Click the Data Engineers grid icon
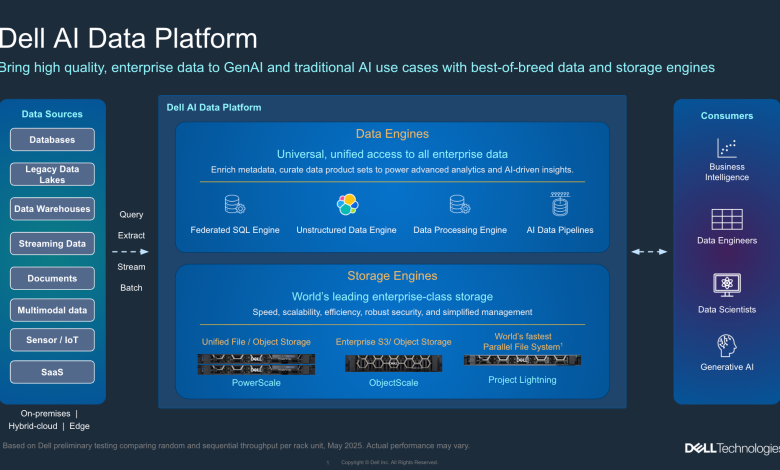Screen dimensions: 780x470 [727, 219]
